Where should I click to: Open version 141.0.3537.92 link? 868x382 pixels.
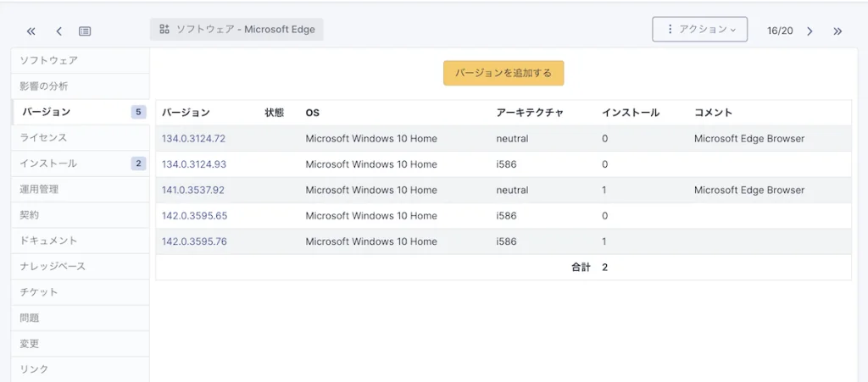coord(193,191)
